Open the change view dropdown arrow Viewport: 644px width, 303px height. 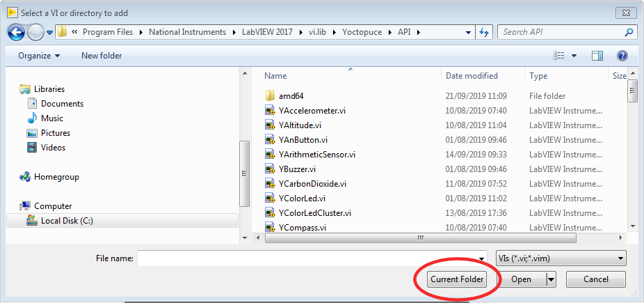point(574,56)
